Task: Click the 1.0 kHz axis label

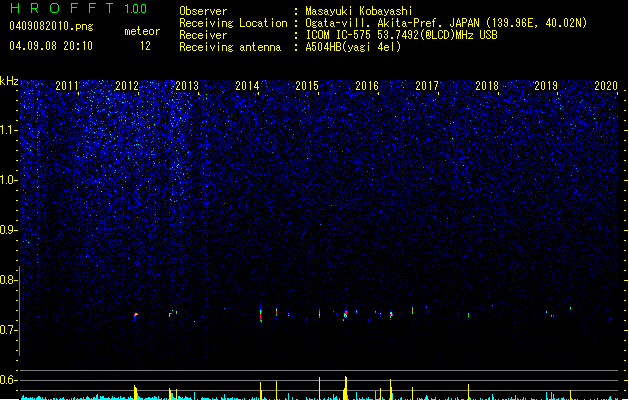Action: [8, 180]
